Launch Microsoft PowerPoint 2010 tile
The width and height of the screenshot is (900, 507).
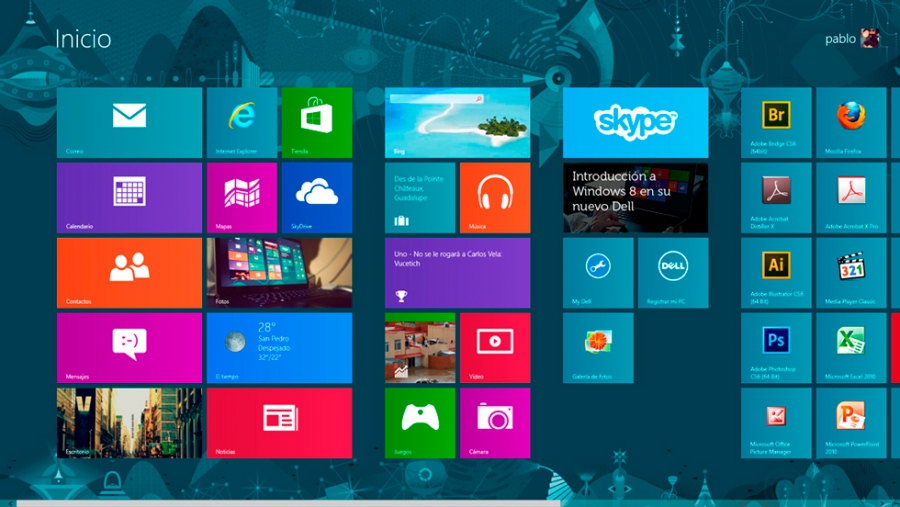pos(851,423)
